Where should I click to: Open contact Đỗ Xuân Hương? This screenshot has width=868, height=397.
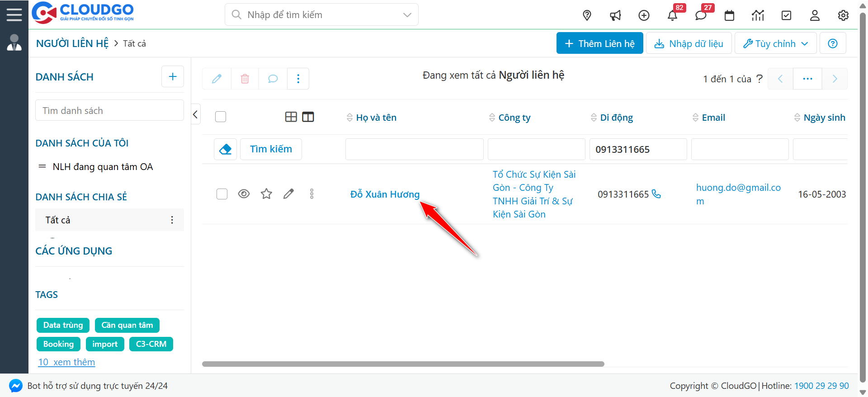tap(385, 194)
